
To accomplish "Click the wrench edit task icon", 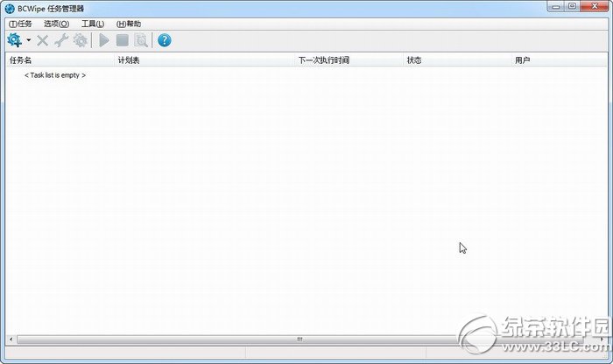I will click(x=61, y=40).
